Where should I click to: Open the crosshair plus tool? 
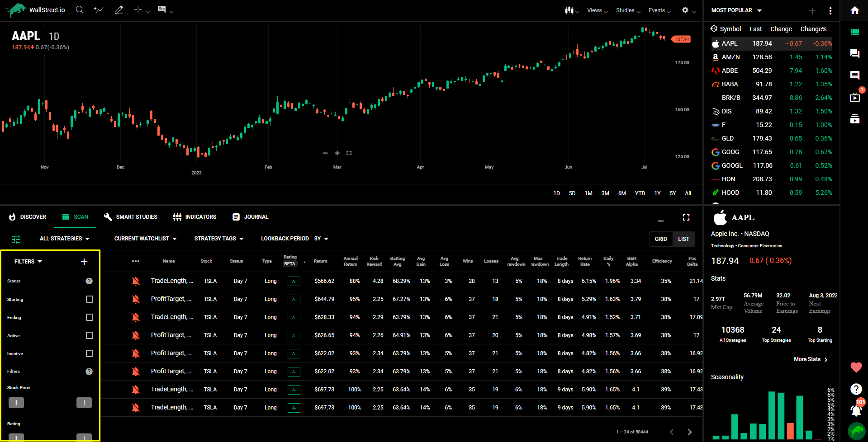(x=138, y=10)
